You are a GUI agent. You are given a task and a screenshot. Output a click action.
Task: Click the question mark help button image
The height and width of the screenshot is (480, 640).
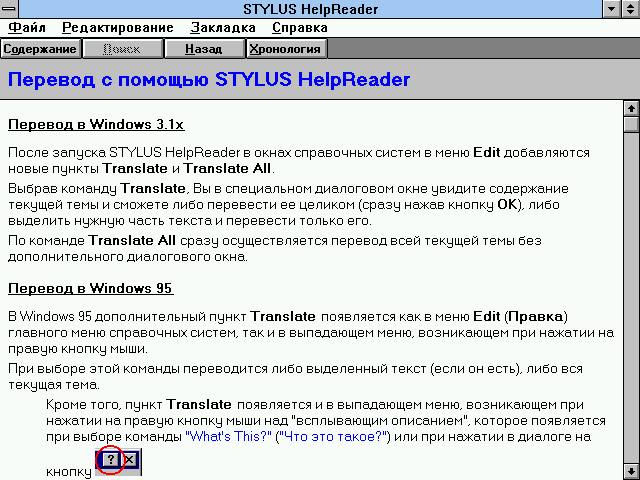(x=110, y=460)
